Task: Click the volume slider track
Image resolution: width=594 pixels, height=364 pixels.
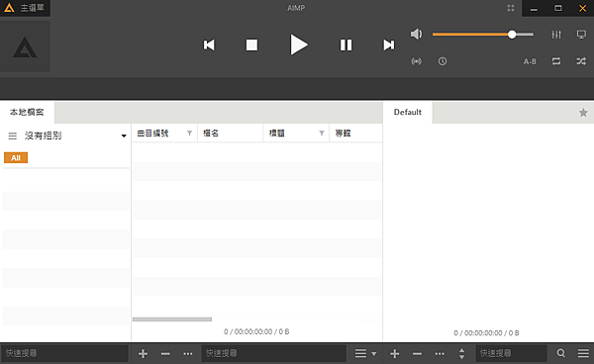Action: point(483,35)
